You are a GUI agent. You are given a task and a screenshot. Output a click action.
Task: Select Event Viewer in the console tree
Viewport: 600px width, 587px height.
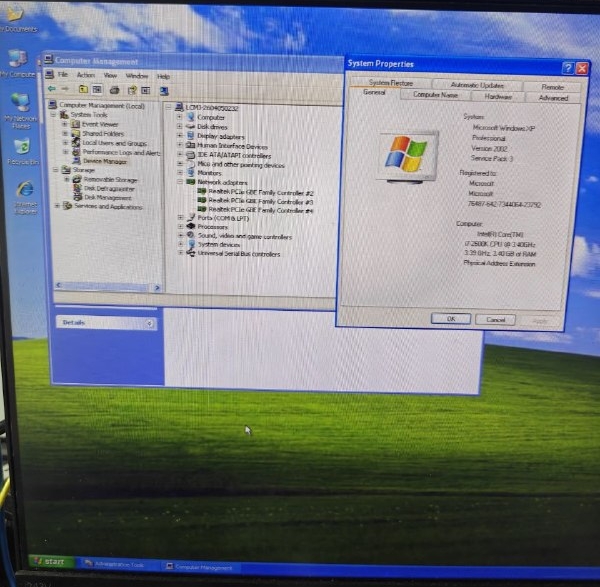coord(100,124)
